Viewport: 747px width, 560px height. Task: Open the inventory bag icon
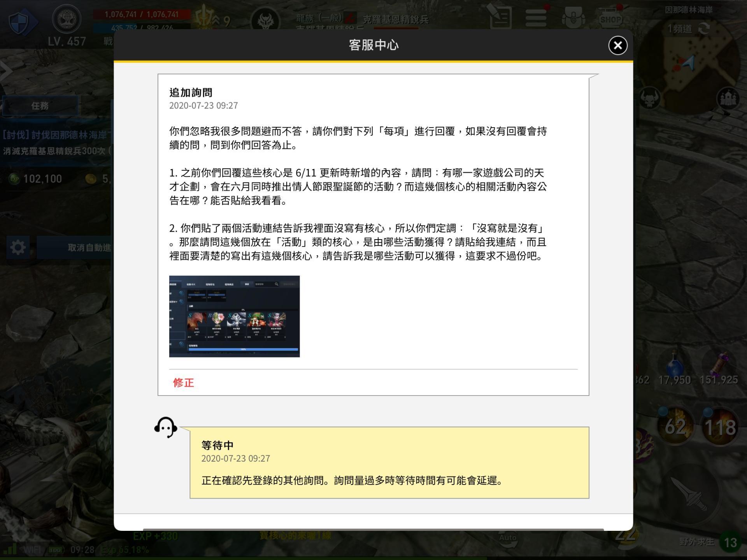click(x=573, y=17)
